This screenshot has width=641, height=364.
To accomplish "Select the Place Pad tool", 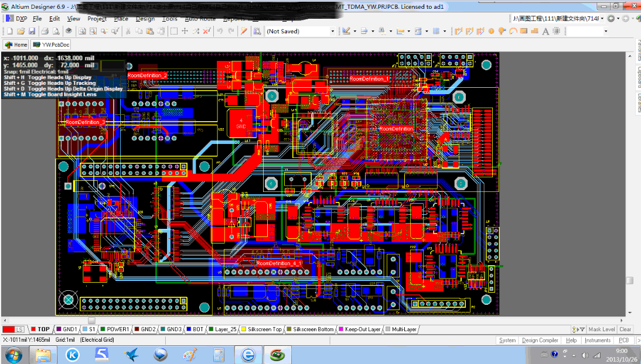I will coord(492,31).
